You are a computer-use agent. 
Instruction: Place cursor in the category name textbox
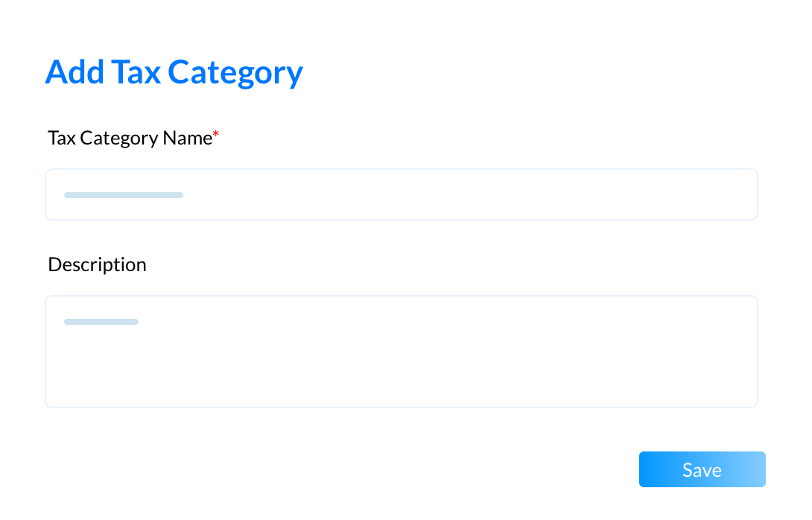pyautogui.click(x=402, y=194)
